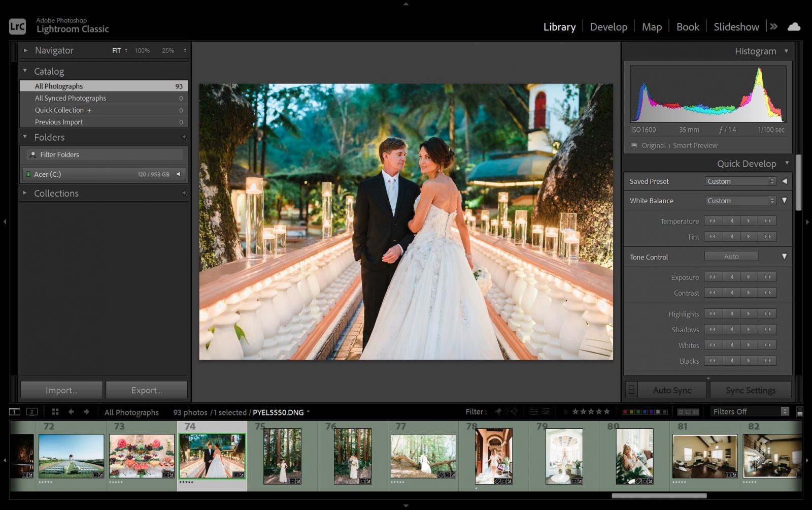Switch to the Develop module
Screen dimensions: 812x510
608,26
